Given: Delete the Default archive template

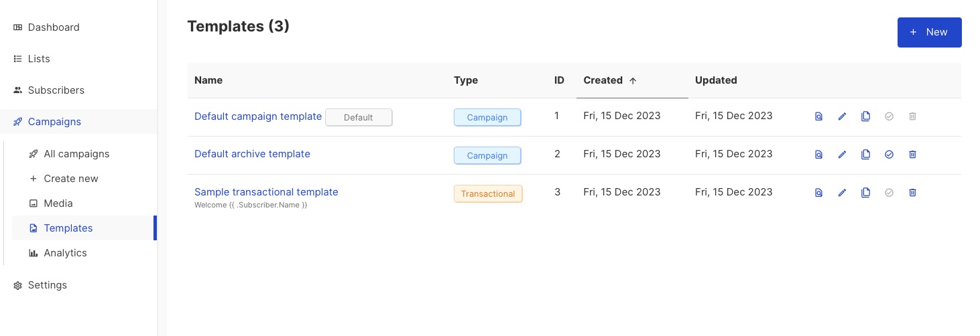Looking at the screenshot, I should tap(912, 155).
